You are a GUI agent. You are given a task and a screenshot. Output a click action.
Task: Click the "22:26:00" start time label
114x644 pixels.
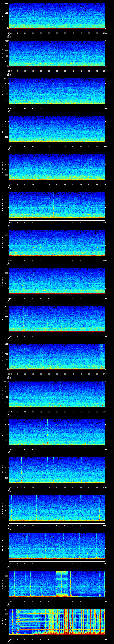pyautogui.click(x=9, y=374)
